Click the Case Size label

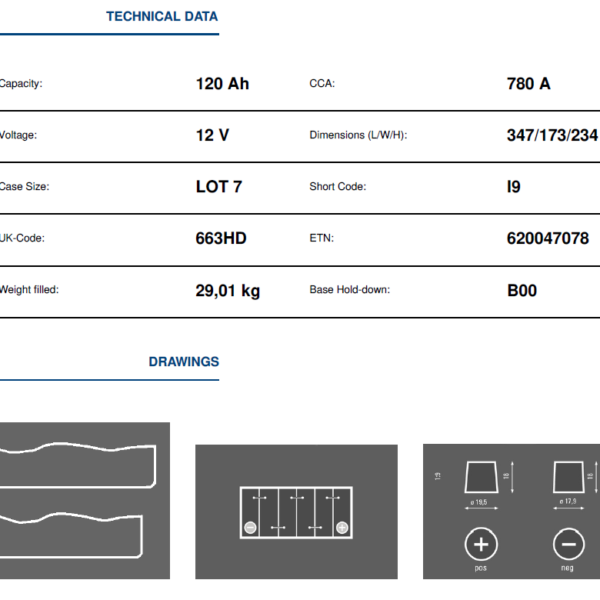(24, 187)
